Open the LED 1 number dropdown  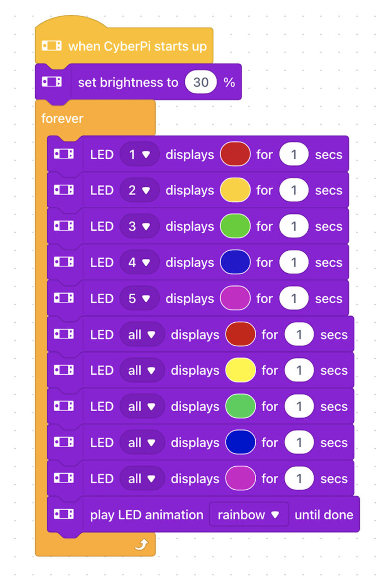[x=139, y=154]
